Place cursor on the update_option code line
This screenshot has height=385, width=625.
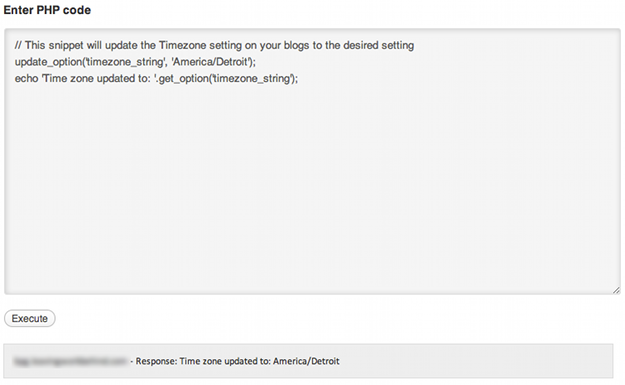click(x=135, y=62)
